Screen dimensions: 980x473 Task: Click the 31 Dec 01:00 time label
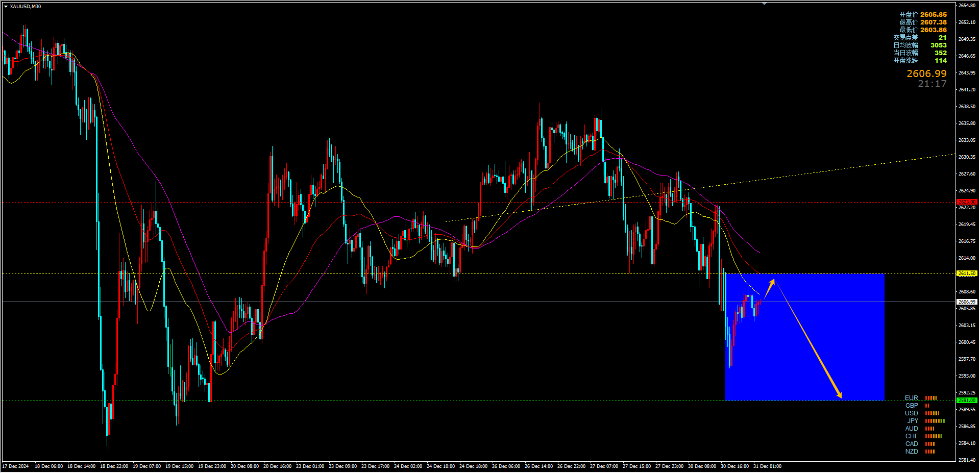(768, 466)
